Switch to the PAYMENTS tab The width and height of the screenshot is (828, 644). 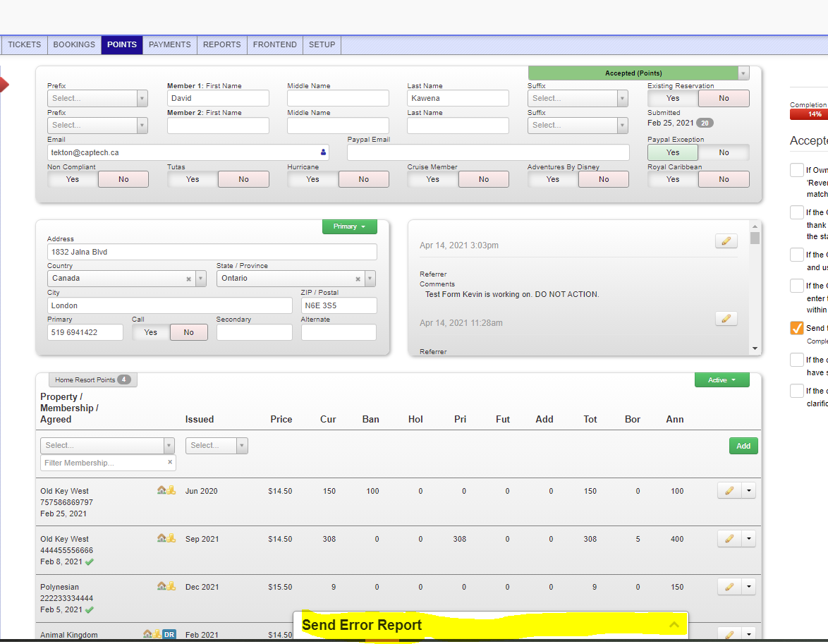(x=169, y=44)
